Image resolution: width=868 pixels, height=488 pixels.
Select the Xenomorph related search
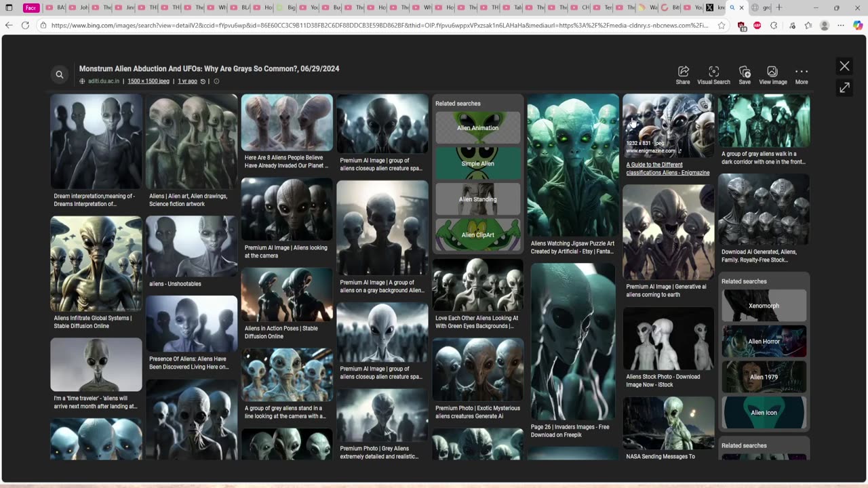click(764, 306)
